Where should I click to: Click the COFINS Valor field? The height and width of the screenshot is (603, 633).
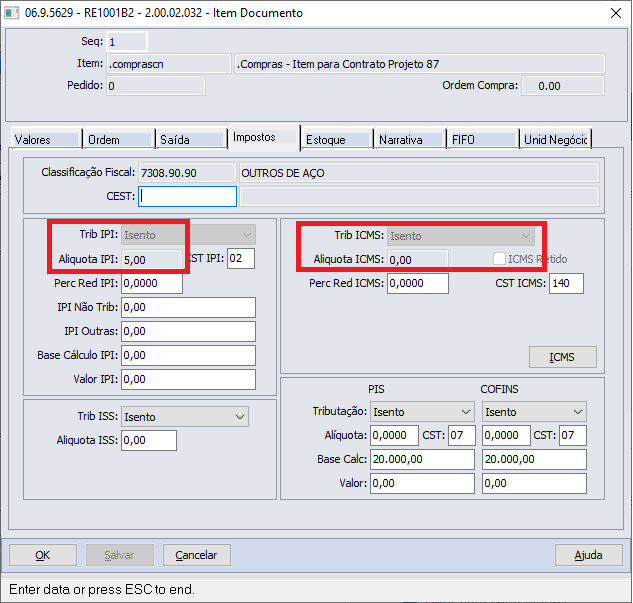[x=534, y=483]
